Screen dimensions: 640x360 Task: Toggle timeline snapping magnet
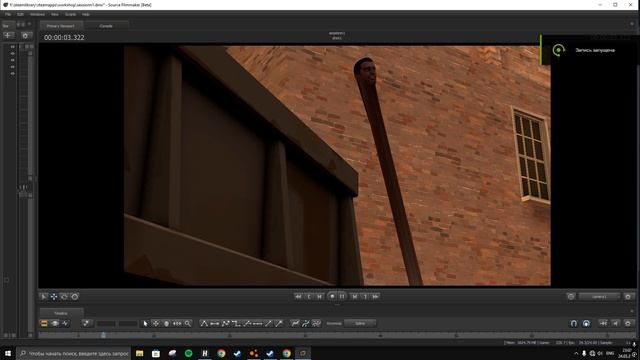pos(573,323)
